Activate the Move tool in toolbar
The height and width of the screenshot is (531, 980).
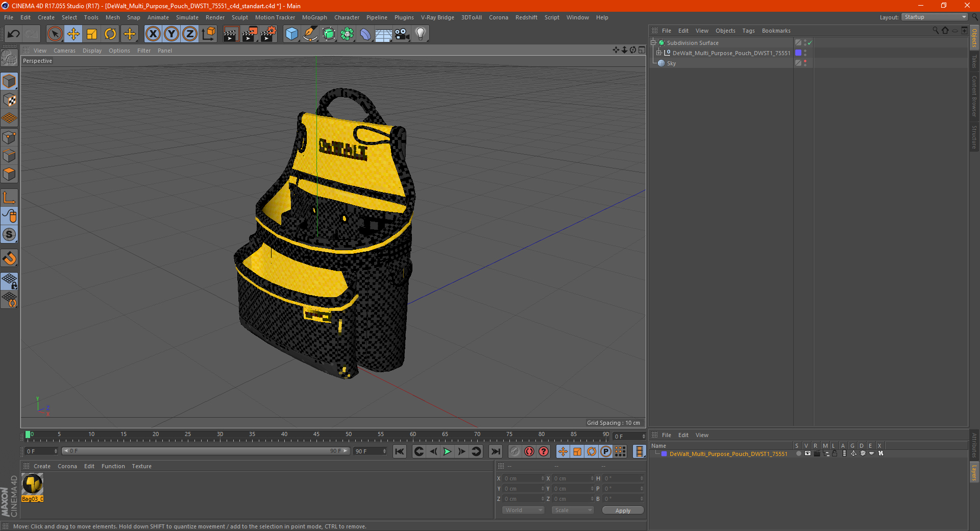73,34
